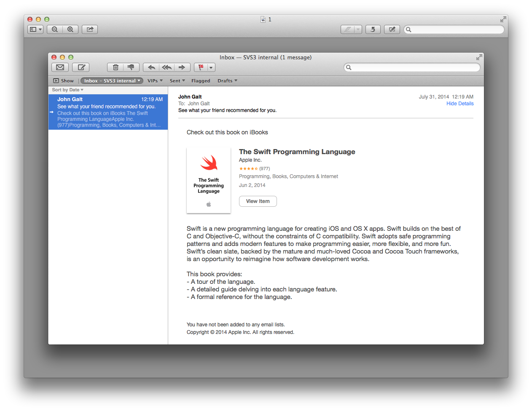The height and width of the screenshot is (411, 532).
Task: Click the sender name John Galt in header
Action: pos(190,97)
